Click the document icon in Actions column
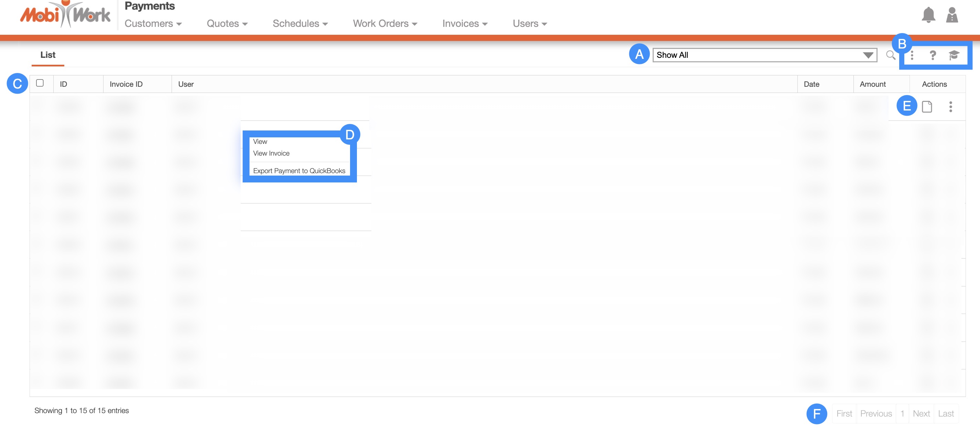Image resolution: width=980 pixels, height=431 pixels. (927, 107)
